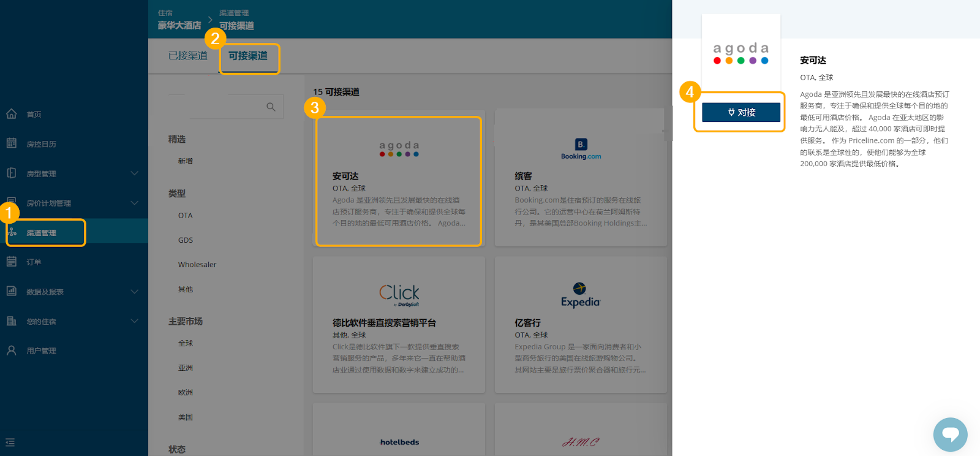Image resolution: width=980 pixels, height=456 pixels.
Task: Open 用户管理 in the sidebar menu
Action: coord(41,351)
